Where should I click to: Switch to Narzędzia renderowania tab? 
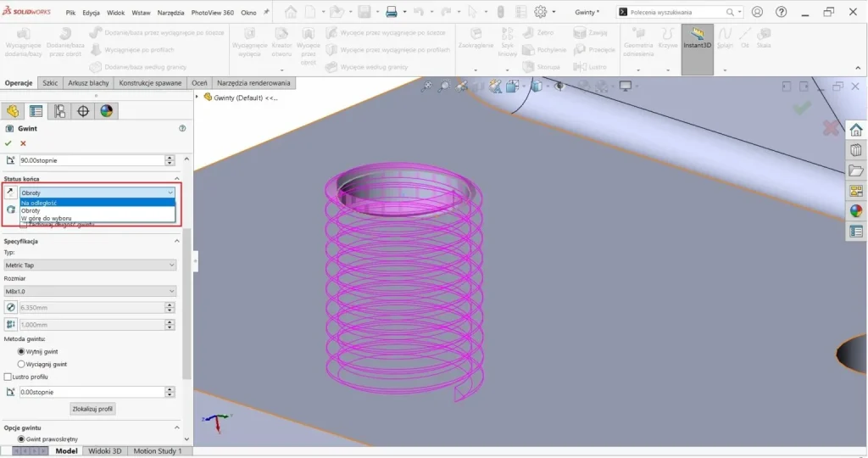pyautogui.click(x=253, y=83)
